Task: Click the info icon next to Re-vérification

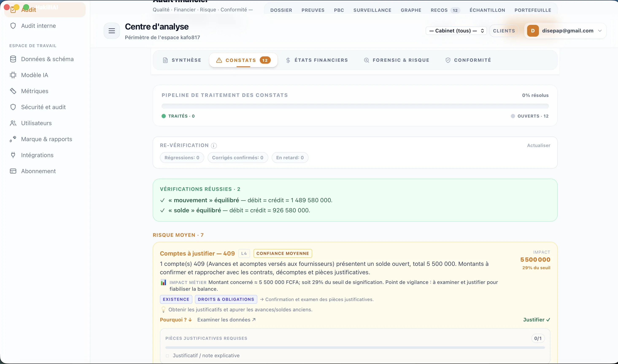Action: pyautogui.click(x=214, y=146)
